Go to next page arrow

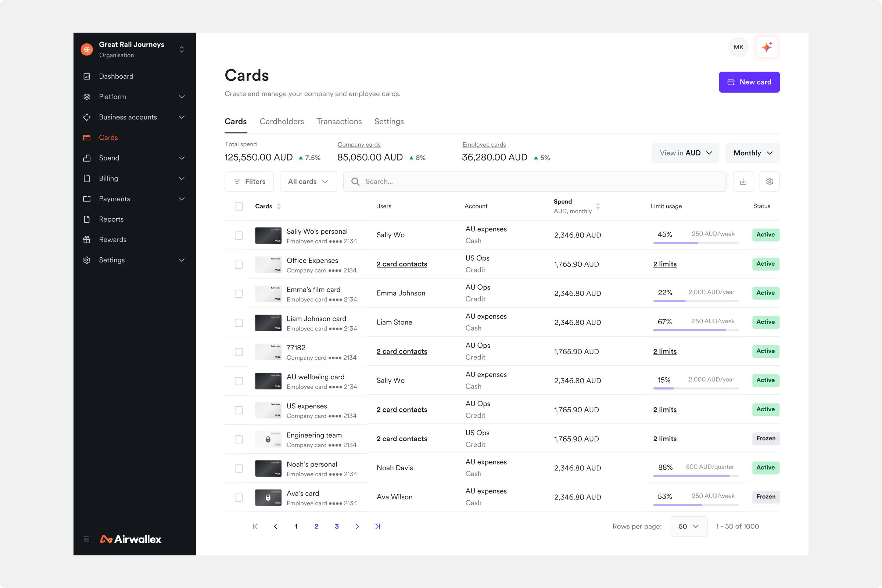pyautogui.click(x=357, y=527)
